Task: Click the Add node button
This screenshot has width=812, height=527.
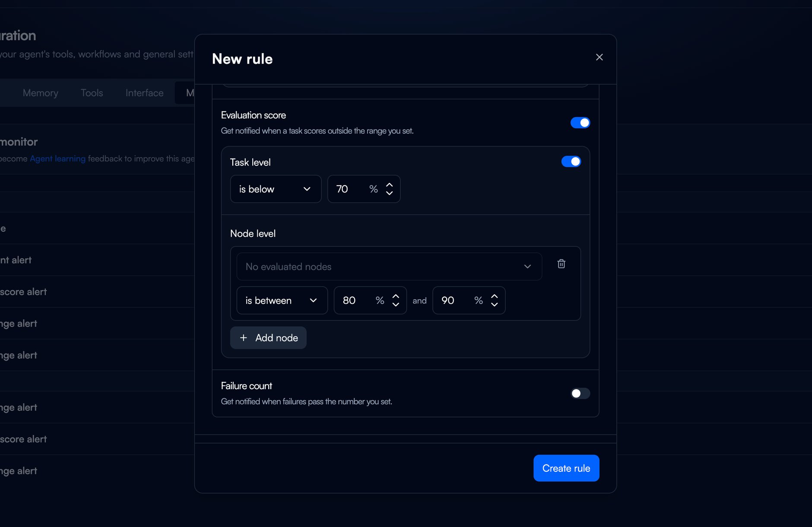Action: coord(268,338)
